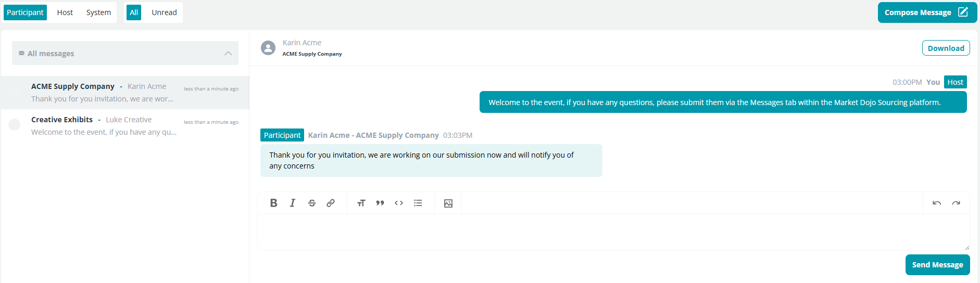The height and width of the screenshot is (283, 980).
Task: Select the All messages filter
Action: tap(134, 12)
